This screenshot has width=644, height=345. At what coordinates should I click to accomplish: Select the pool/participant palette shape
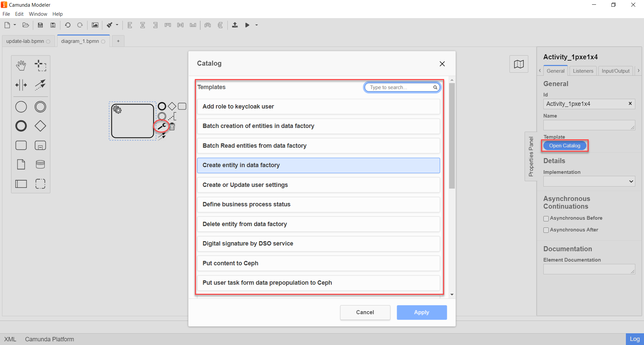pos(21,184)
